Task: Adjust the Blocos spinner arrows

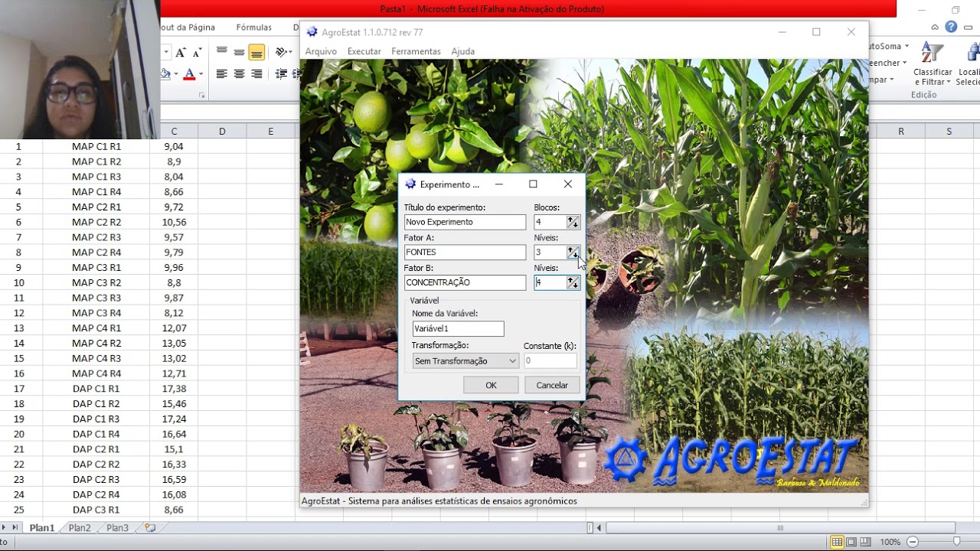Action: point(573,222)
